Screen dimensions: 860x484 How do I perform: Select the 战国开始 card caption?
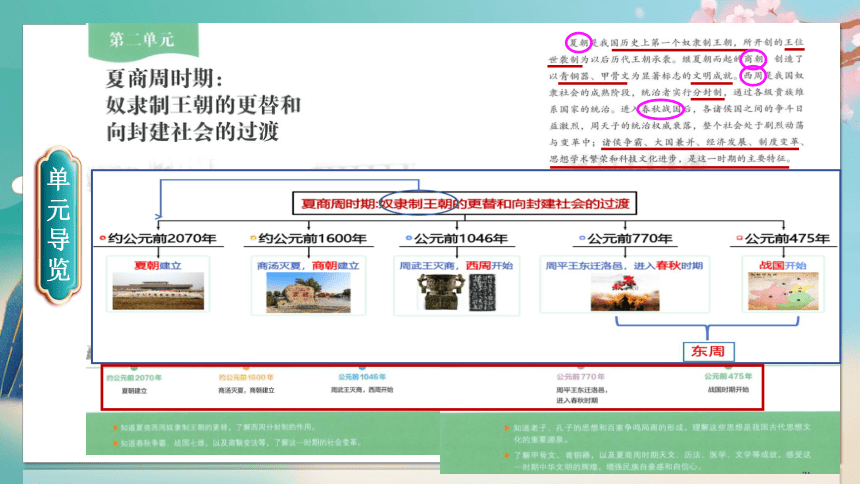point(783,266)
